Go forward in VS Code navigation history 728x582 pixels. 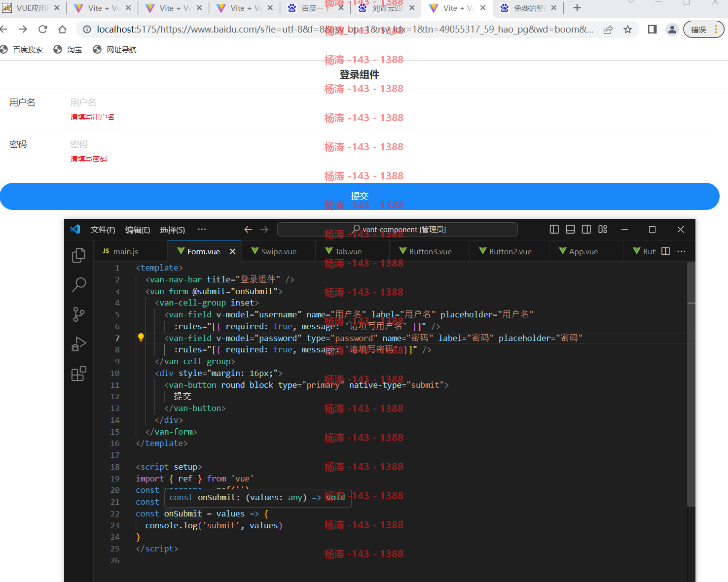point(264,230)
